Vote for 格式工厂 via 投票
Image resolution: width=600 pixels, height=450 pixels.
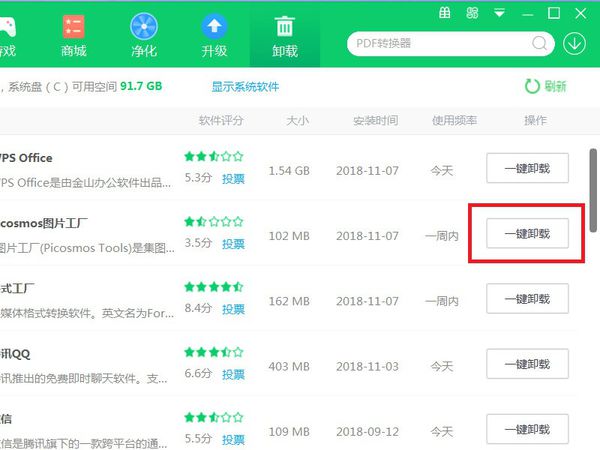(233, 309)
